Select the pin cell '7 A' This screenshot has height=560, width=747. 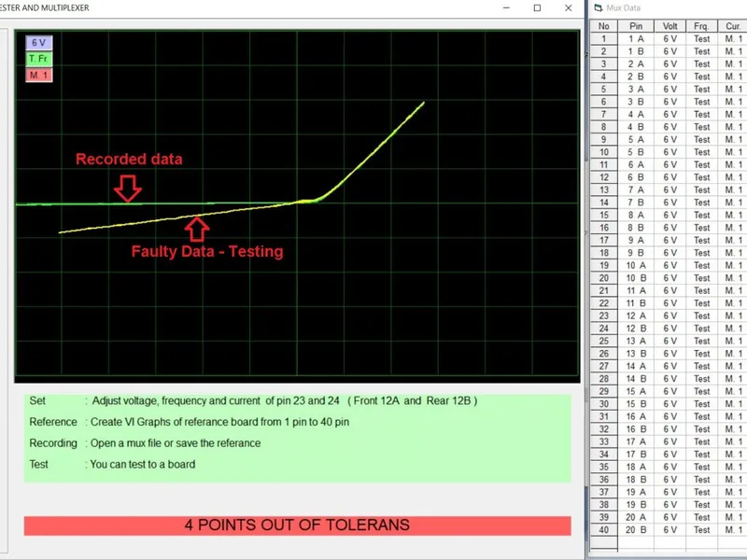(636, 190)
